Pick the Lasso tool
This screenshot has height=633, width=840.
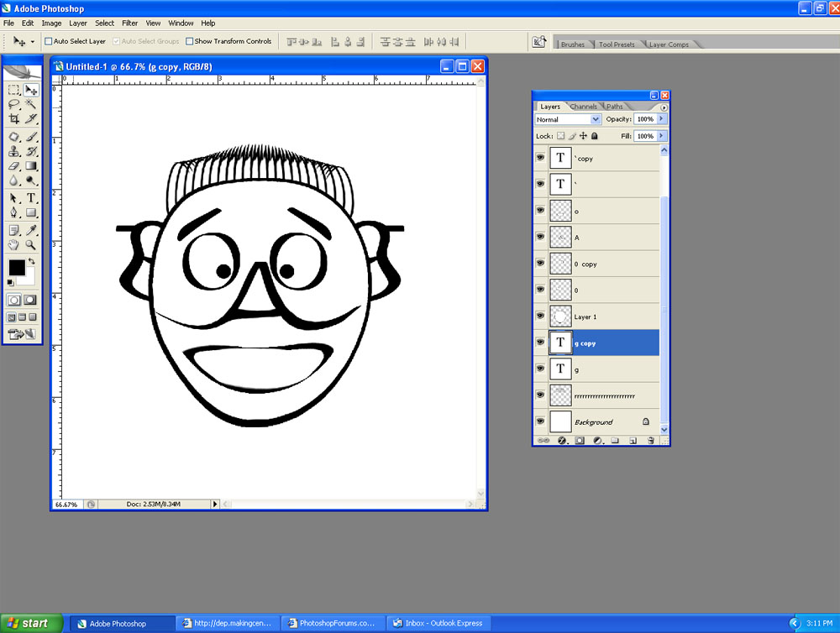pos(14,104)
